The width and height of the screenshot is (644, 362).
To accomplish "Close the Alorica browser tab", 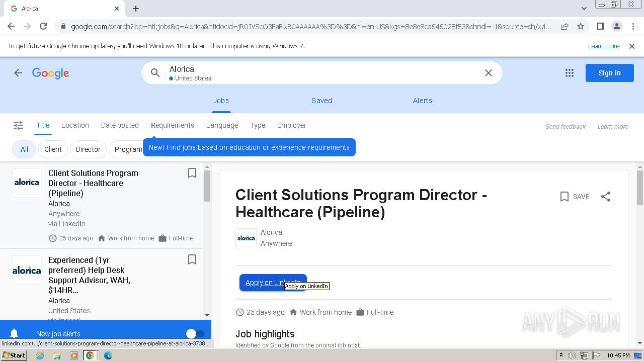I will [x=117, y=9].
